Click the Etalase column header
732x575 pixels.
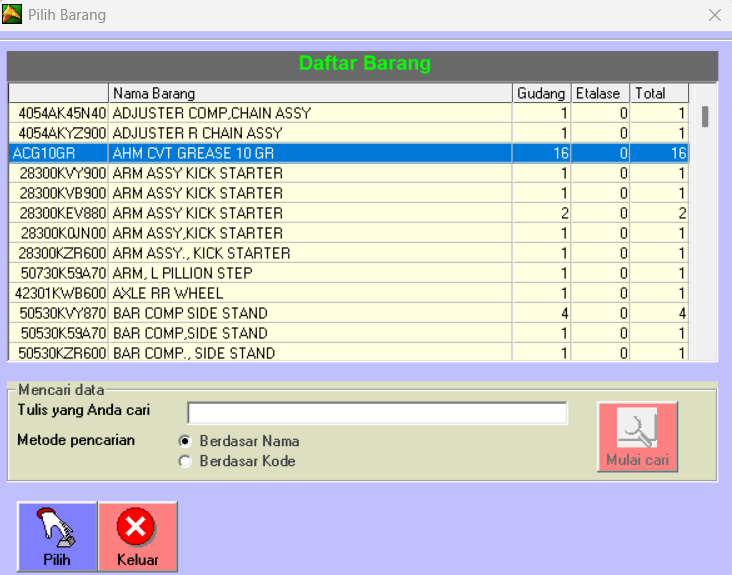coord(600,93)
